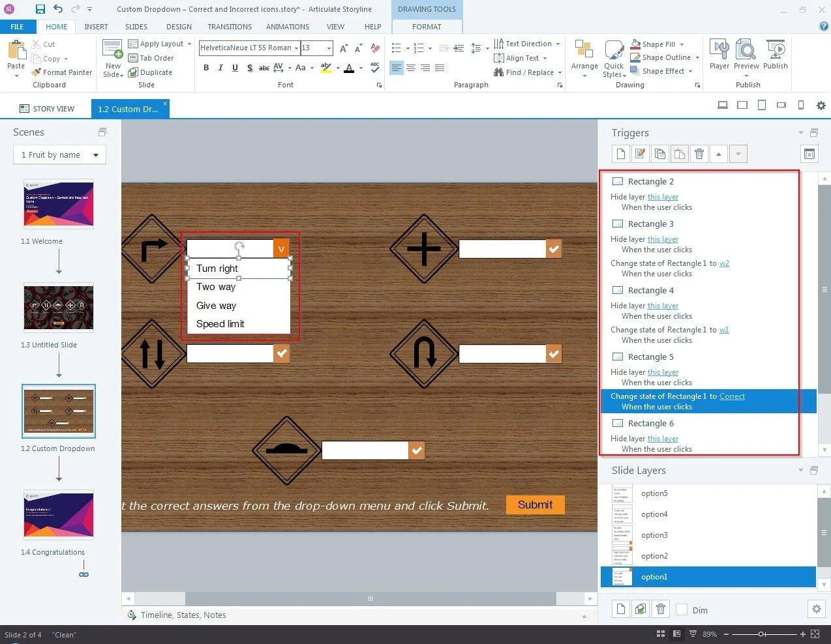831x644 pixels.
Task: Edit the selected trigger
Action: [641, 154]
